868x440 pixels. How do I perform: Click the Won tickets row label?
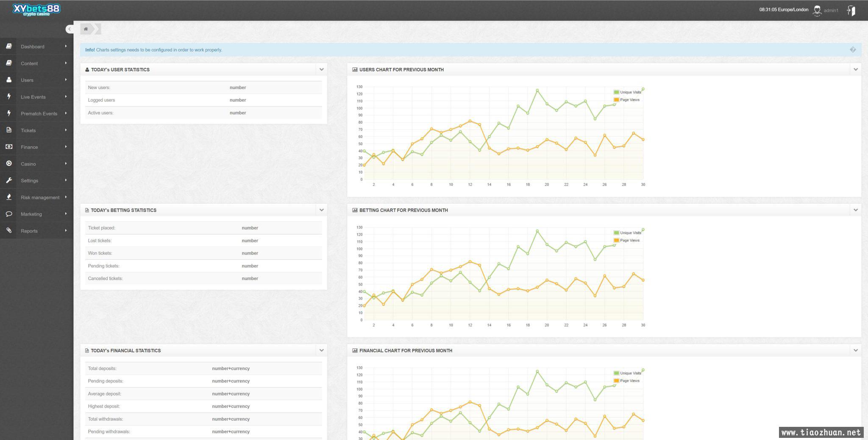[100, 253]
